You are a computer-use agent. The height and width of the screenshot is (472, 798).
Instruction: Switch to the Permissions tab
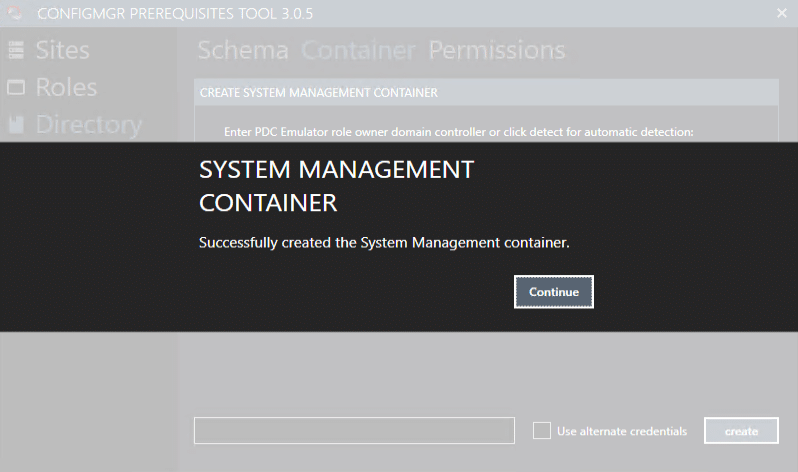(x=496, y=50)
